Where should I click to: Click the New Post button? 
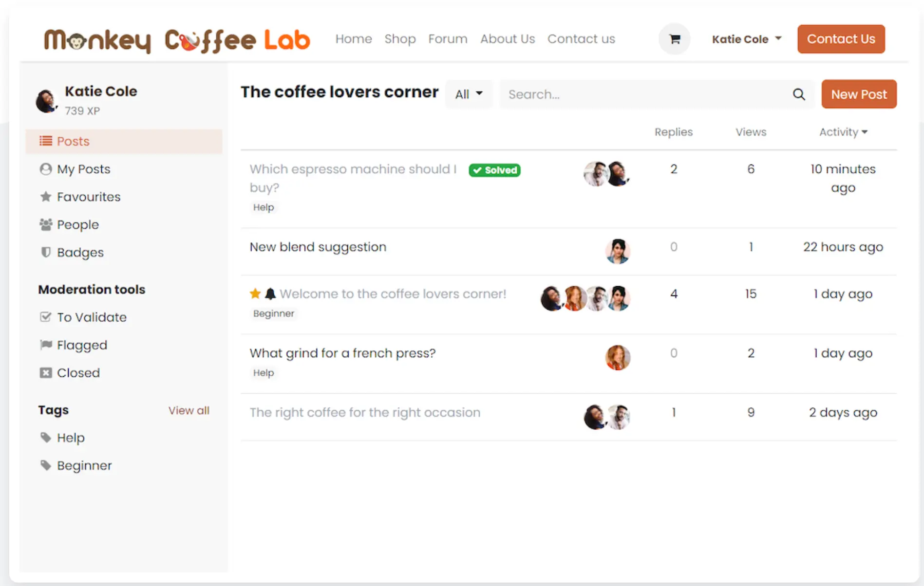point(859,94)
